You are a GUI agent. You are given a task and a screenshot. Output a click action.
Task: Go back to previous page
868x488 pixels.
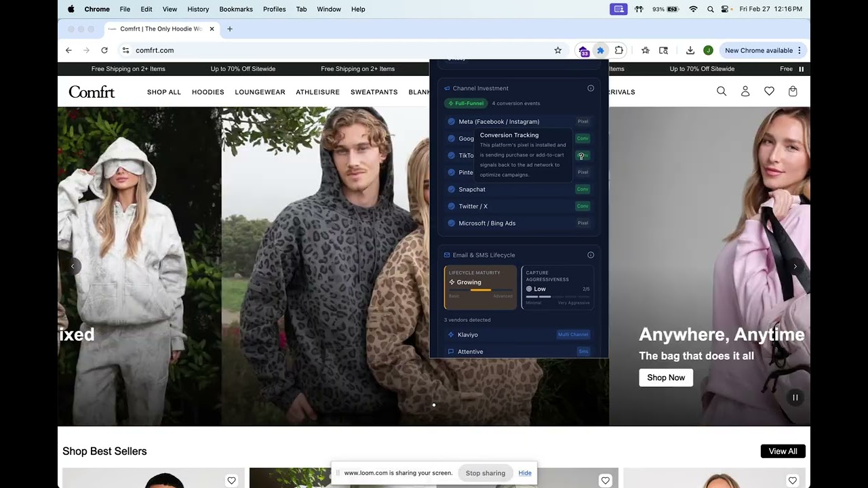[68, 50]
